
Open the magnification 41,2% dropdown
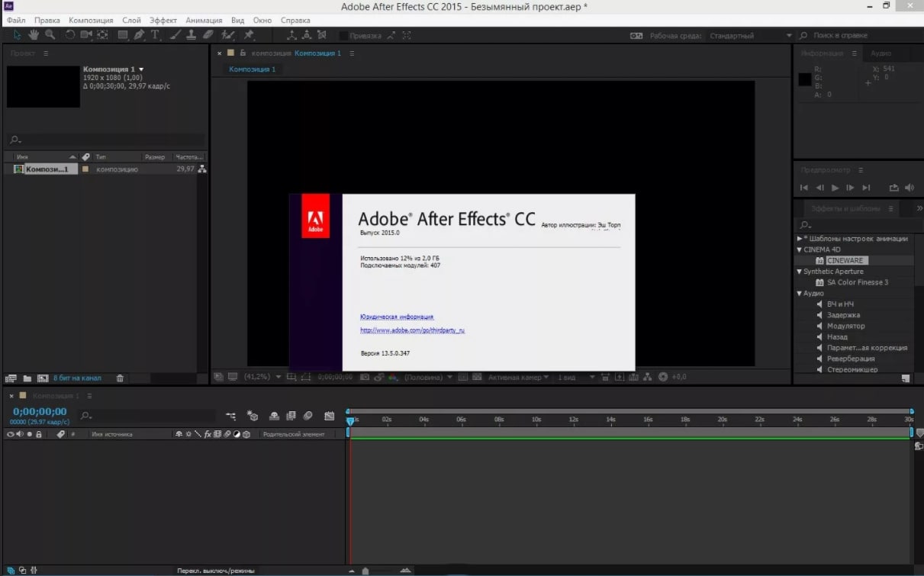click(x=262, y=377)
